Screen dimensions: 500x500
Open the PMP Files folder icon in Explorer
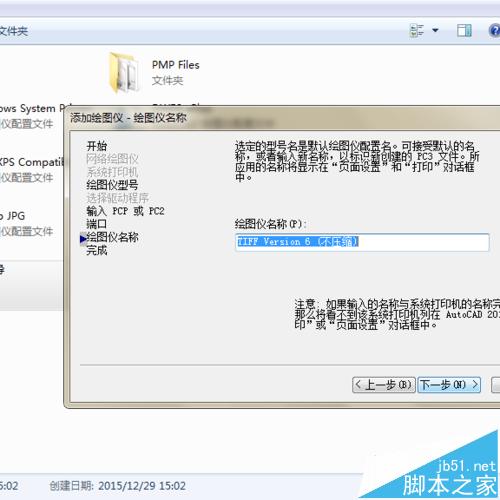tap(124, 72)
